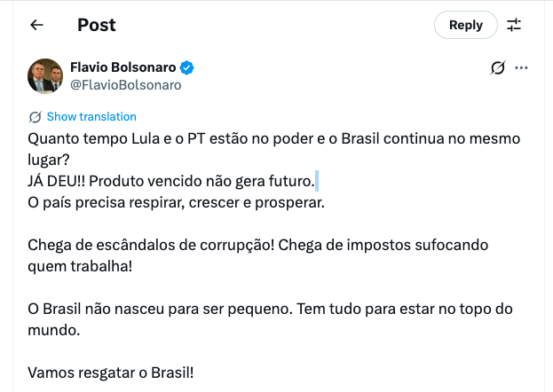553x392 pixels.
Task: Click the Reply button
Action: (465, 25)
